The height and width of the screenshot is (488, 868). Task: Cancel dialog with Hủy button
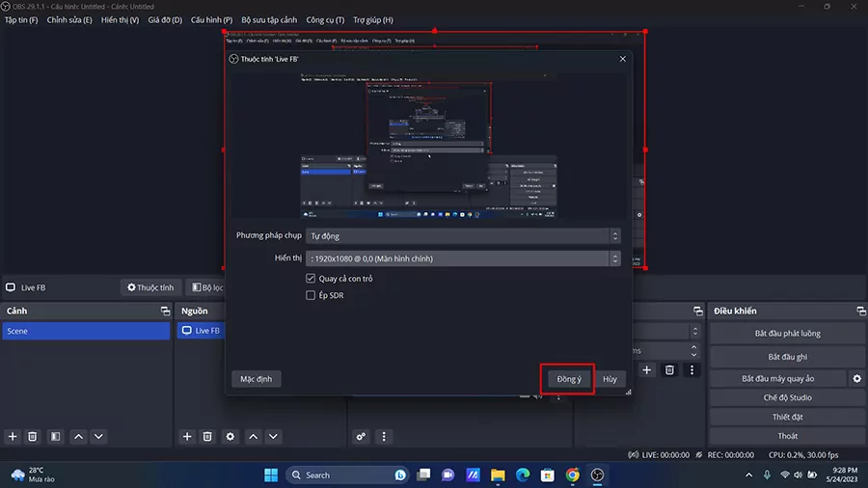[610, 379]
